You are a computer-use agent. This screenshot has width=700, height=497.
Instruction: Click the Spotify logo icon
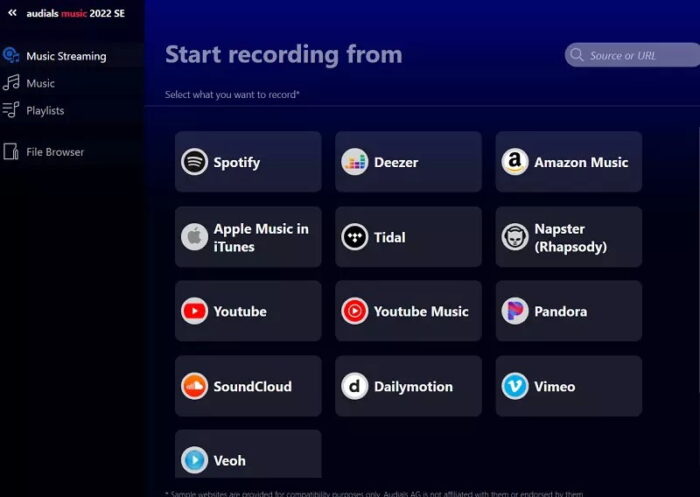tap(194, 162)
